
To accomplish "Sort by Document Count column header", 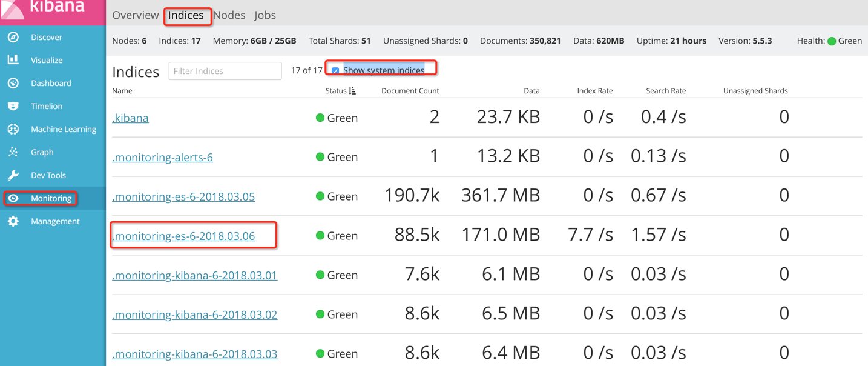I will coord(410,91).
